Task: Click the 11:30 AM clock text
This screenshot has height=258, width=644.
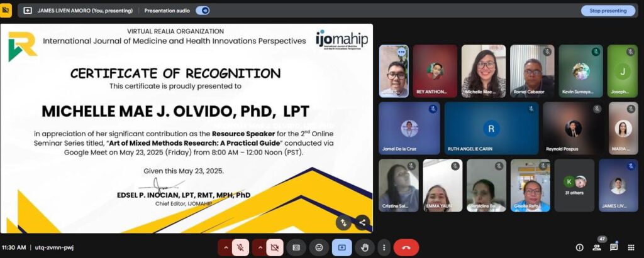Action: [x=14, y=247]
